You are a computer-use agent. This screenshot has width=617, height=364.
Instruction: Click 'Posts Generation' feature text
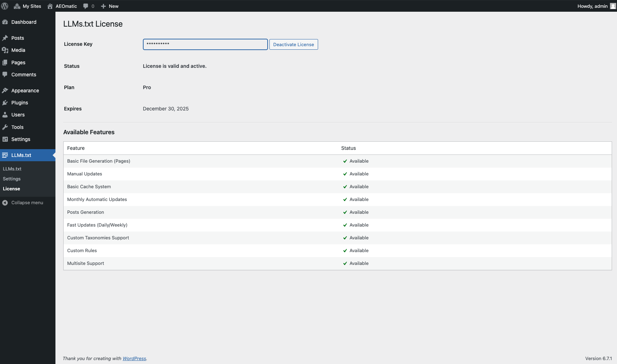click(x=86, y=212)
